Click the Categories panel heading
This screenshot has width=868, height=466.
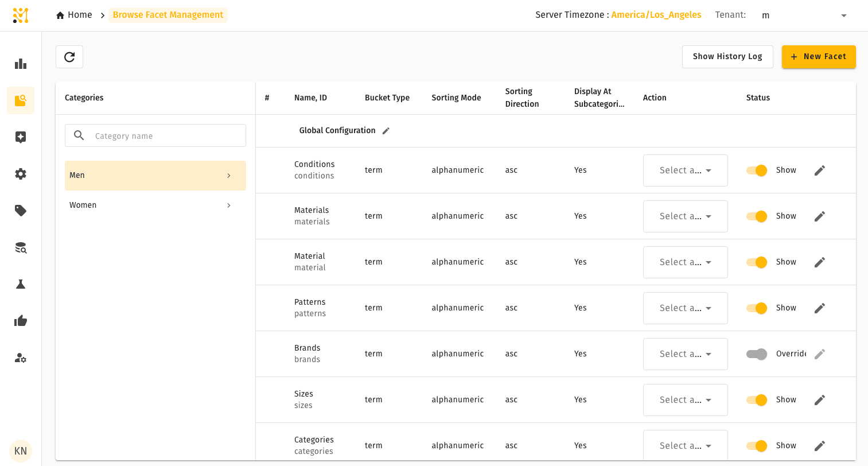click(x=84, y=98)
